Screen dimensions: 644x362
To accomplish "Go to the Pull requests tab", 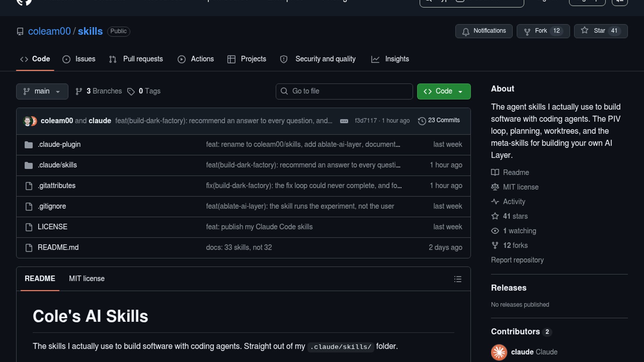I will point(136,59).
